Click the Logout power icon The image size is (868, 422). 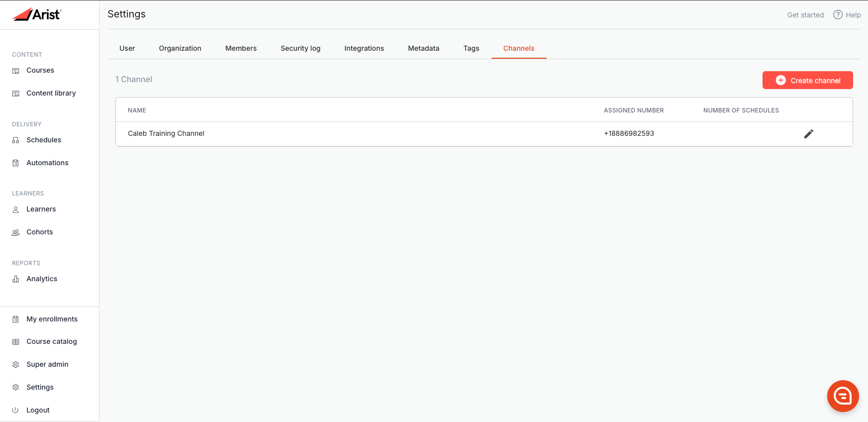(x=16, y=411)
